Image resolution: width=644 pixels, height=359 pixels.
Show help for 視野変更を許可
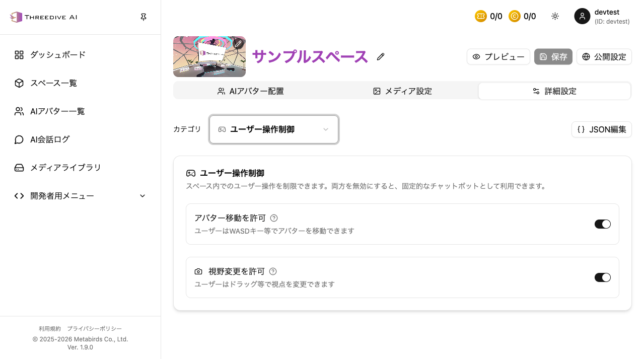point(273,271)
